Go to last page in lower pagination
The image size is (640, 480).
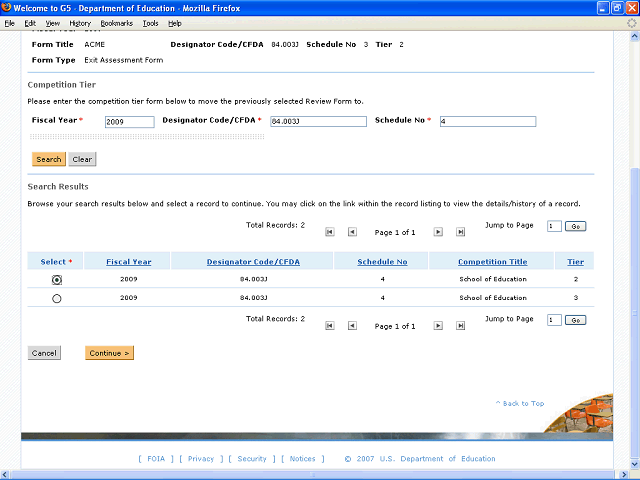[460, 326]
